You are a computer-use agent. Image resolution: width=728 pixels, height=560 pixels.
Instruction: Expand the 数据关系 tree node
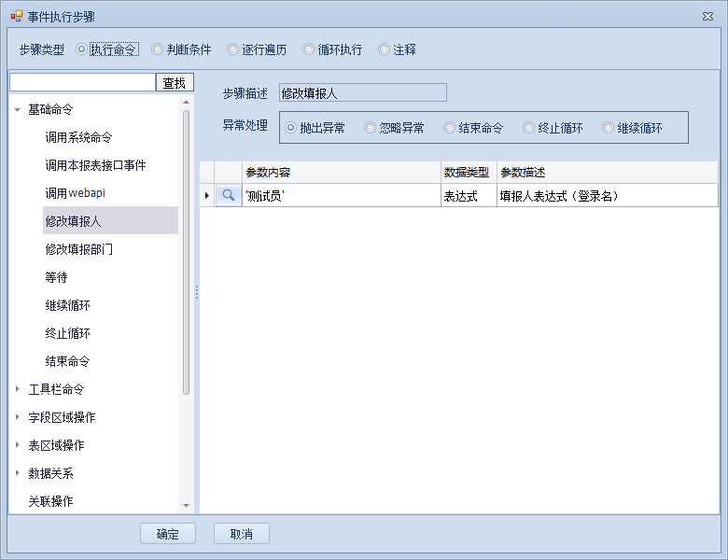pyautogui.click(x=18, y=473)
